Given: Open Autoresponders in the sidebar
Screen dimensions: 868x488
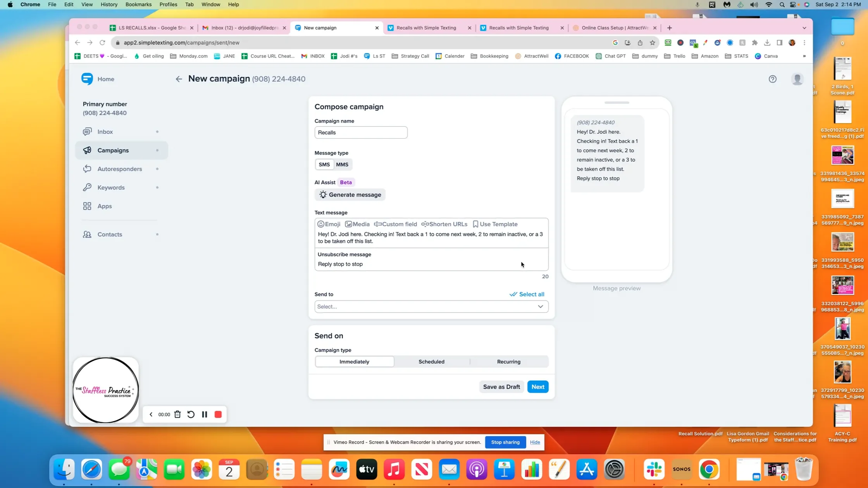Looking at the screenshot, I should click(x=119, y=169).
